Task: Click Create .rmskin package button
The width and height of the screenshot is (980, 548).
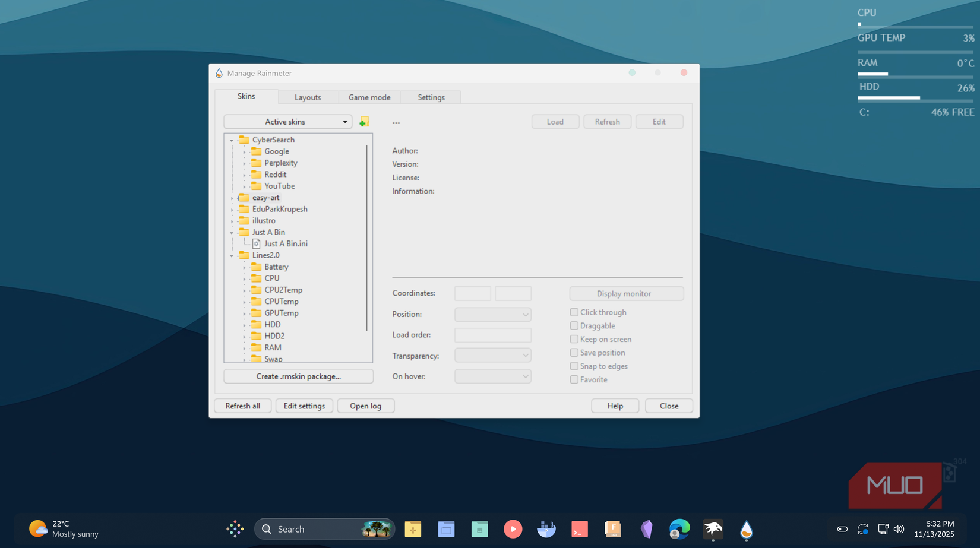Action: click(298, 376)
